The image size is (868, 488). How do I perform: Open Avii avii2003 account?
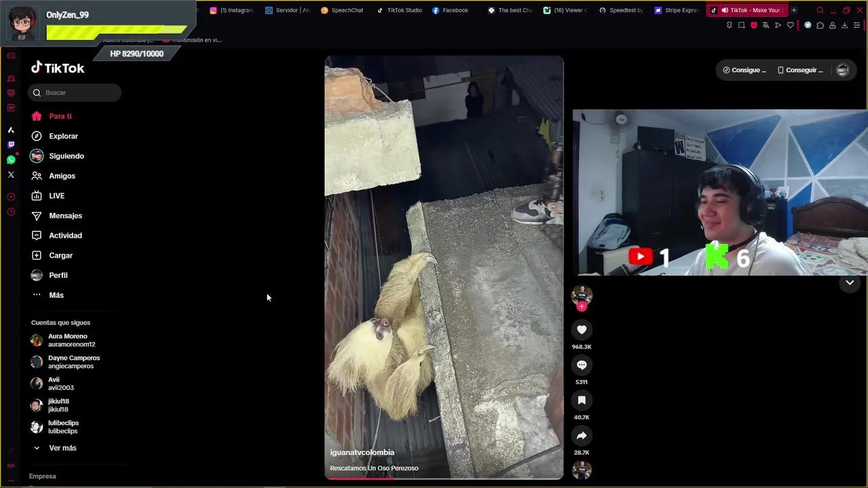(53, 384)
